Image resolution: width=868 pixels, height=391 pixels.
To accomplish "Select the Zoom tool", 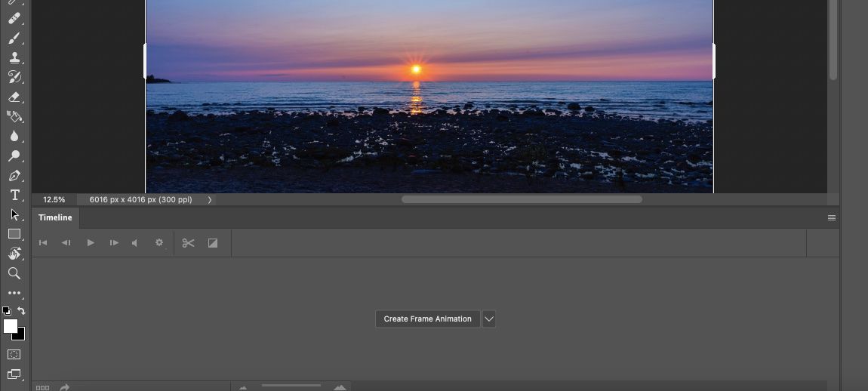I will [14, 273].
